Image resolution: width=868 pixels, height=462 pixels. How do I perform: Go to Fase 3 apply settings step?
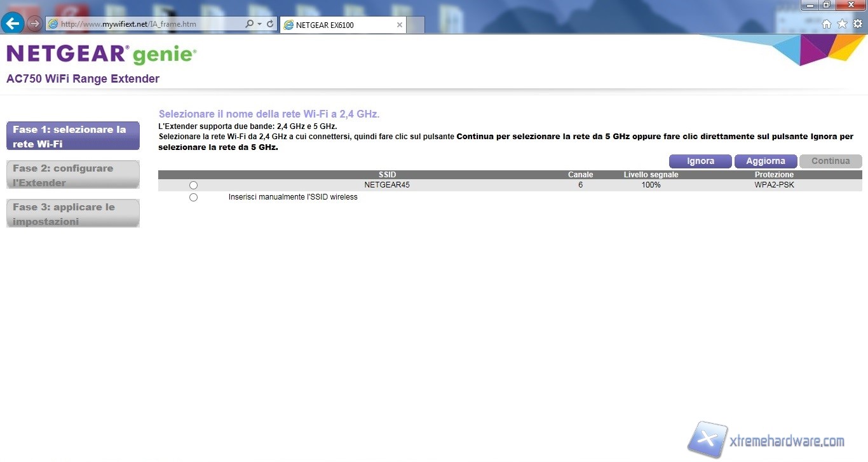[x=72, y=214]
